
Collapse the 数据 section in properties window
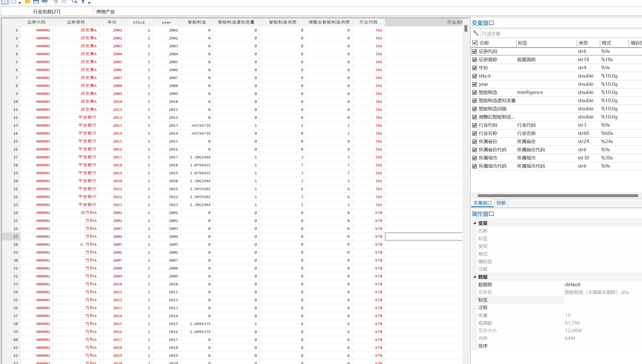coord(474,277)
